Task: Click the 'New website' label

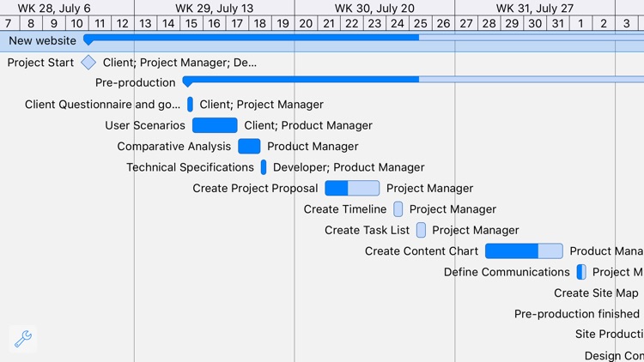Action: click(42, 40)
